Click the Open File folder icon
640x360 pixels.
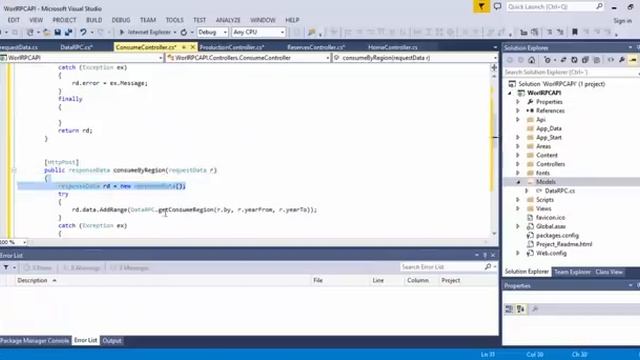pos(47,32)
